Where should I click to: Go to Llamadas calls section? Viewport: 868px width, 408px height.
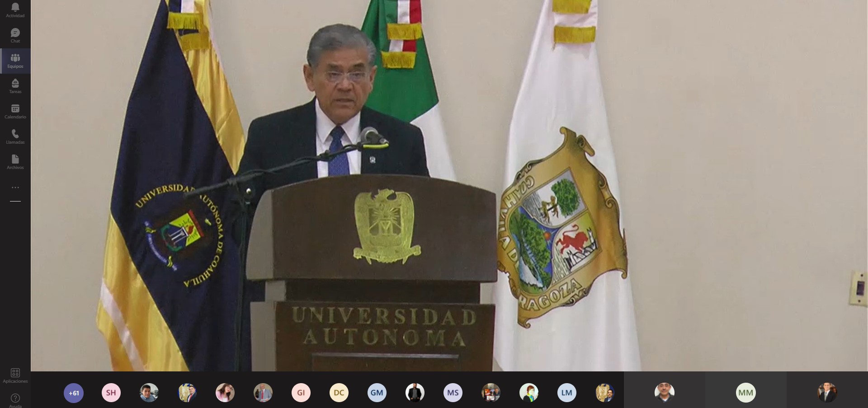[x=15, y=136]
